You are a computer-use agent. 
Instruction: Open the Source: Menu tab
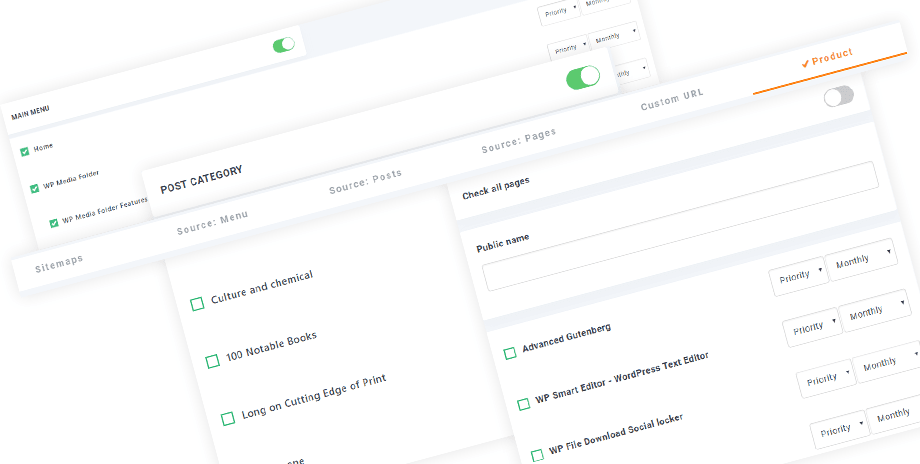(x=212, y=223)
